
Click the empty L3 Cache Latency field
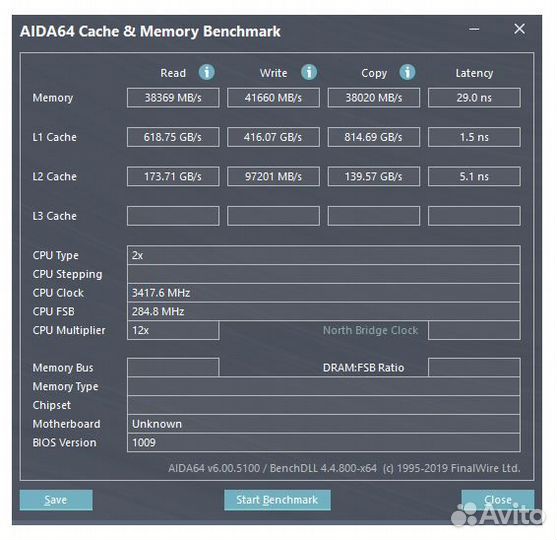(474, 216)
